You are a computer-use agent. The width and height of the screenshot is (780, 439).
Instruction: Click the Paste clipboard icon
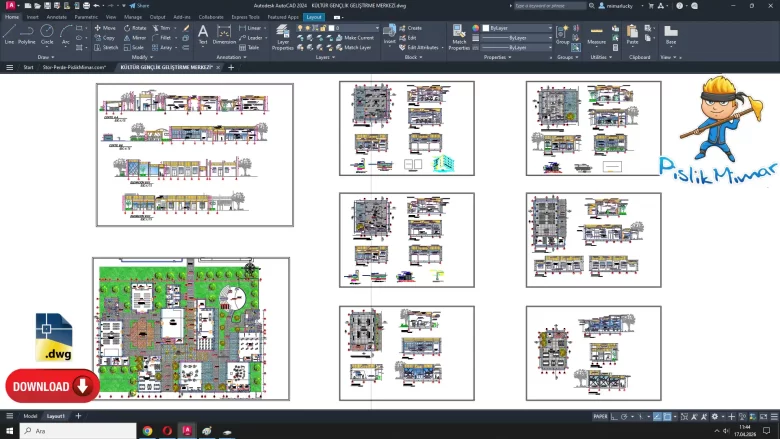pyautogui.click(x=632, y=35)
